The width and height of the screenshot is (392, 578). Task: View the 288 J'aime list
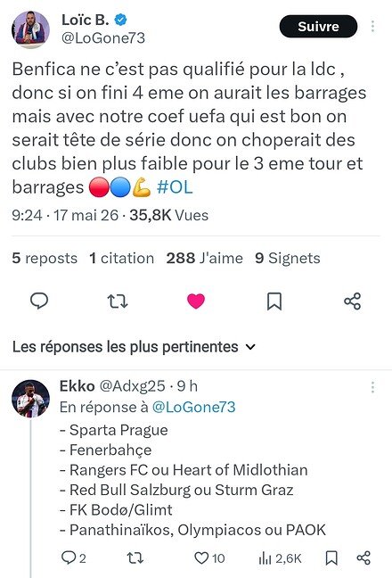click(x=204, y=258)
